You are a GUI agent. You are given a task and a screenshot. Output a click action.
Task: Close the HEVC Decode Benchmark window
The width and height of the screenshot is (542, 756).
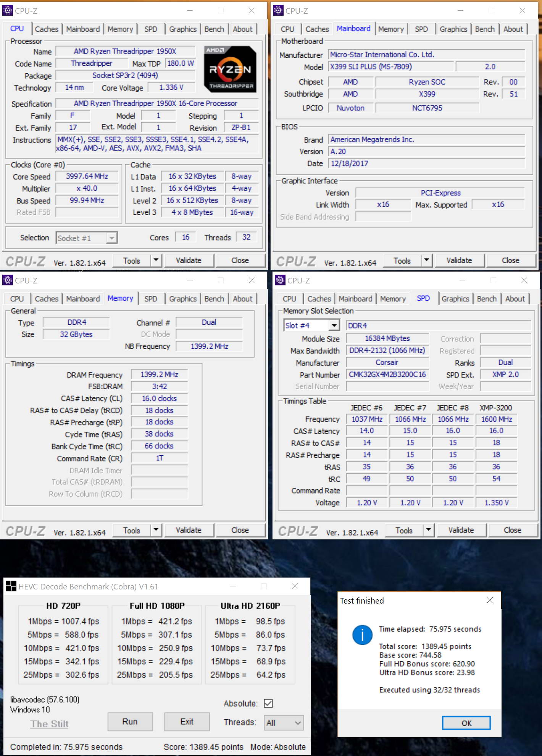pos(295,586)
